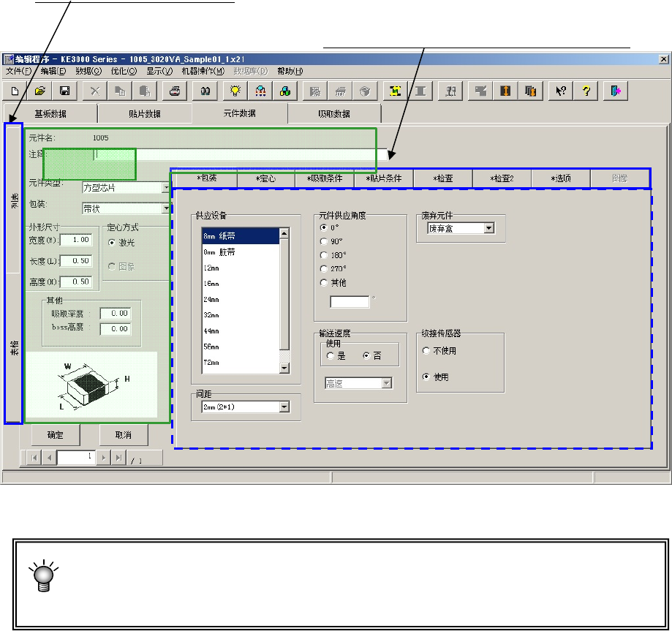Click the grayed nozzle pair toolbar icon
The height and width of the screenshot is (631, 672).
coord(450,91)
